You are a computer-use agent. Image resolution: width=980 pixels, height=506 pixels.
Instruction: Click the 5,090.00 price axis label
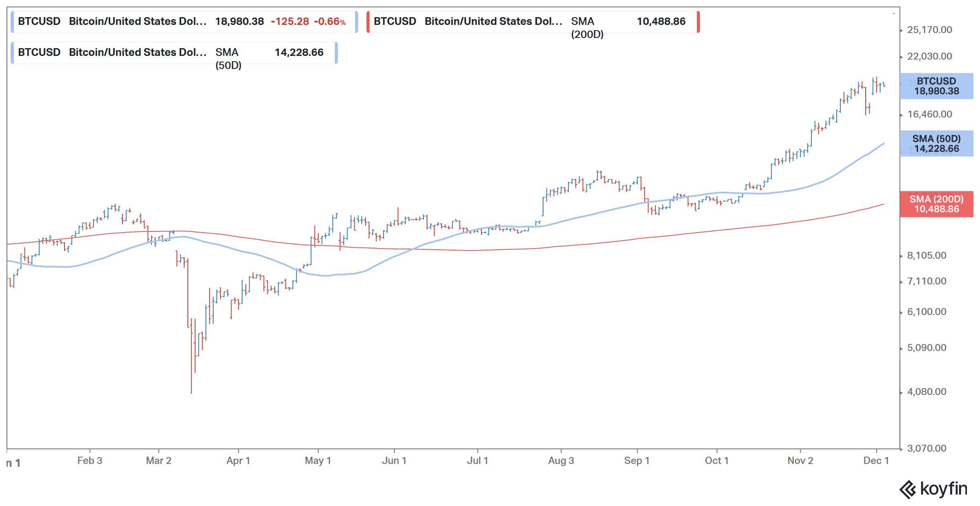point(927,348)
